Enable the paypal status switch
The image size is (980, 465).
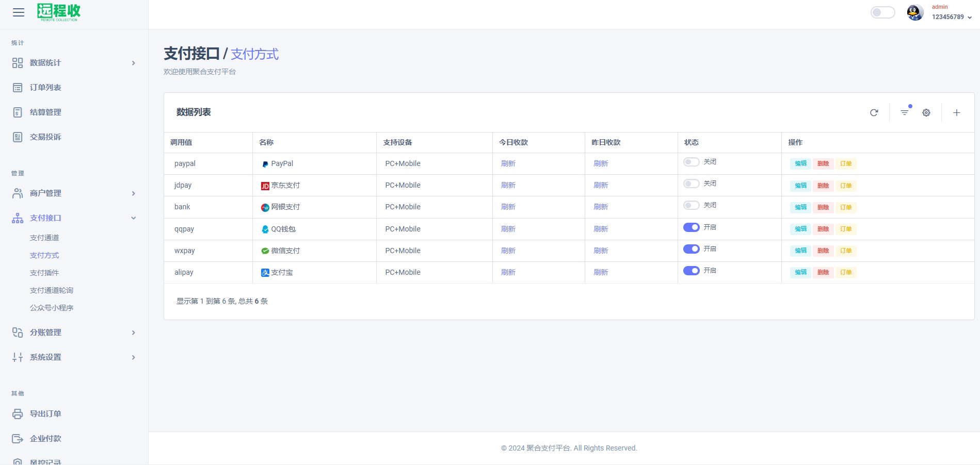(x=691, y=162)
